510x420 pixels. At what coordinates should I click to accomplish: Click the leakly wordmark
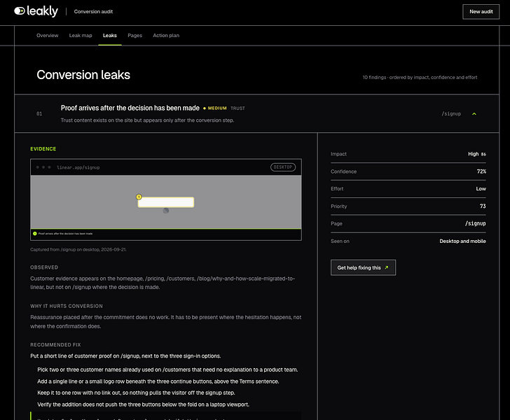point(42,11)
